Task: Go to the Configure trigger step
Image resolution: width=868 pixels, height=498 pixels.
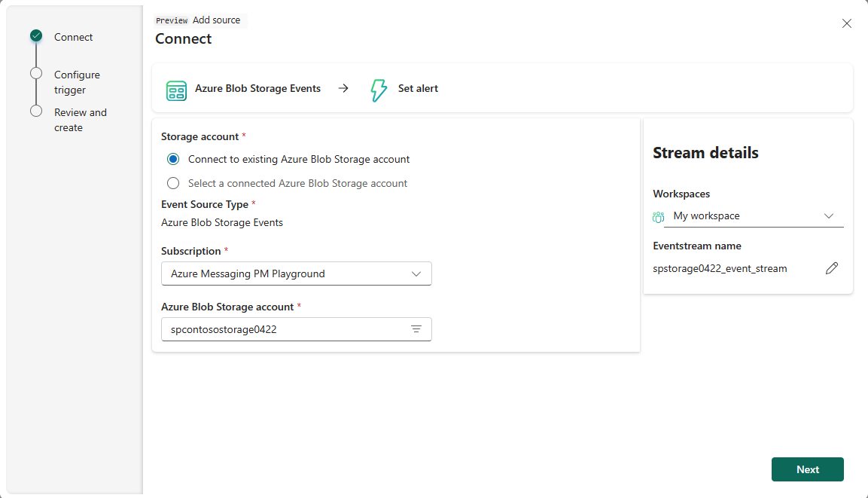Action: 77,82
